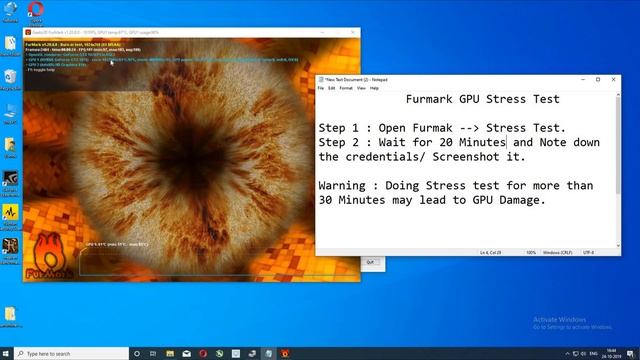Click the Notepad vertical scrollbar thumb
Image resolution: width=640 pixels, height=360 pixels.
(x=618, y=145)
